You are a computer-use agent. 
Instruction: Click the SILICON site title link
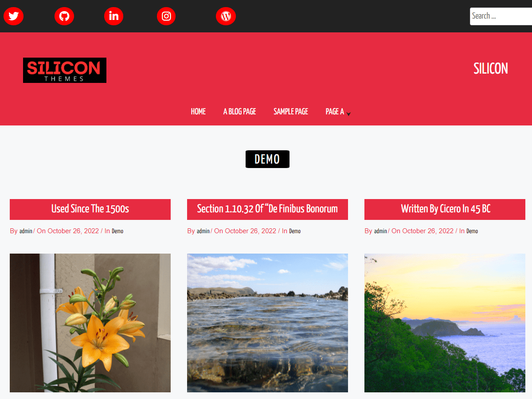click(x=491, y=69)
